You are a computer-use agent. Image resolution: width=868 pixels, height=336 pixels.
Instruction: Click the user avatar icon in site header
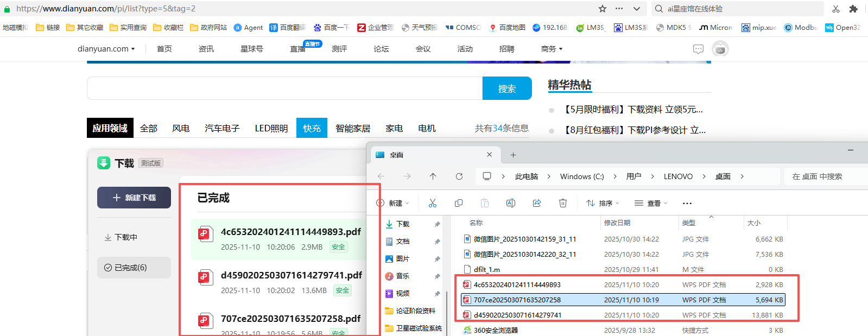(x=720, y=49)
